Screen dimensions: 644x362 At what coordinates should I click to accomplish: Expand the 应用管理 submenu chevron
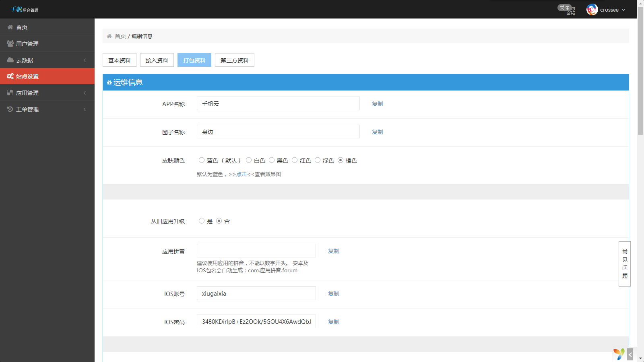coord(85,93)
